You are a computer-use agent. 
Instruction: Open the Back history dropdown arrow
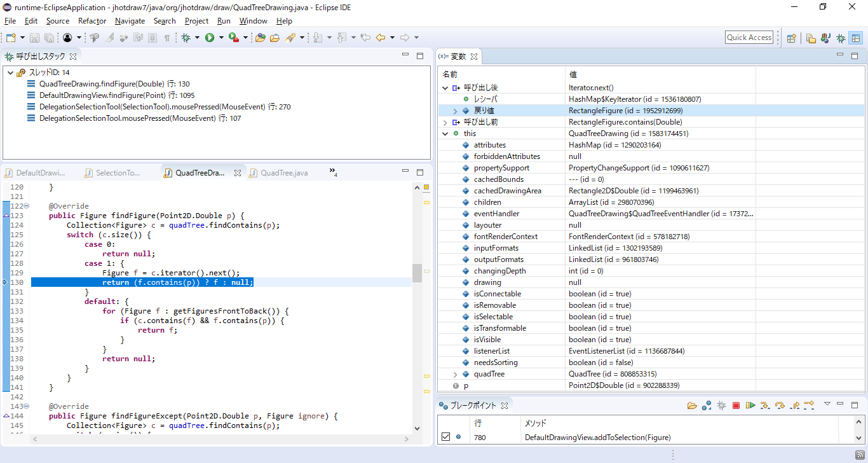[392, 38]
